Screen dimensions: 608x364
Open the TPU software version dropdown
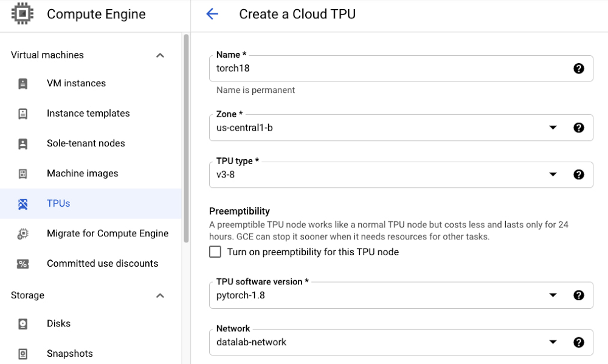pos(553,295)
